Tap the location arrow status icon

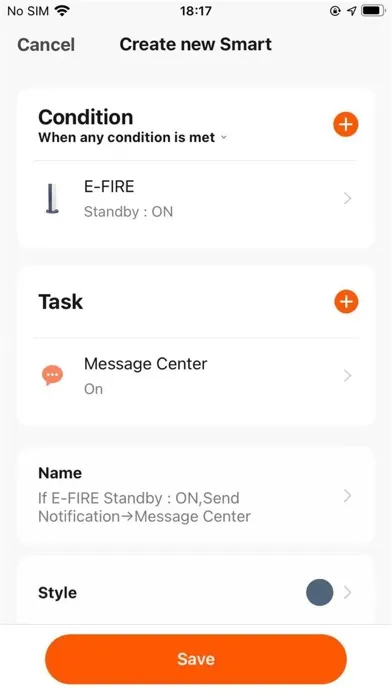tap(352, 11)
